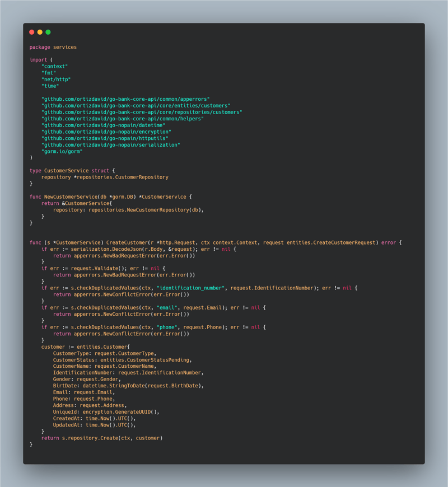Click the core/repositories/customers import path
Image resolution: width=448 pixels, height=487 pixels.
click(142, 112)
